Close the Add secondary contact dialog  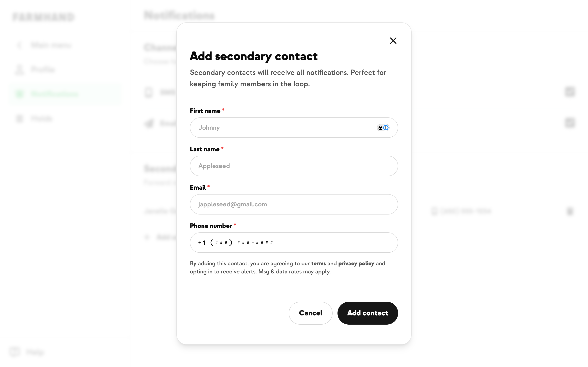click(x=393, y=41)
